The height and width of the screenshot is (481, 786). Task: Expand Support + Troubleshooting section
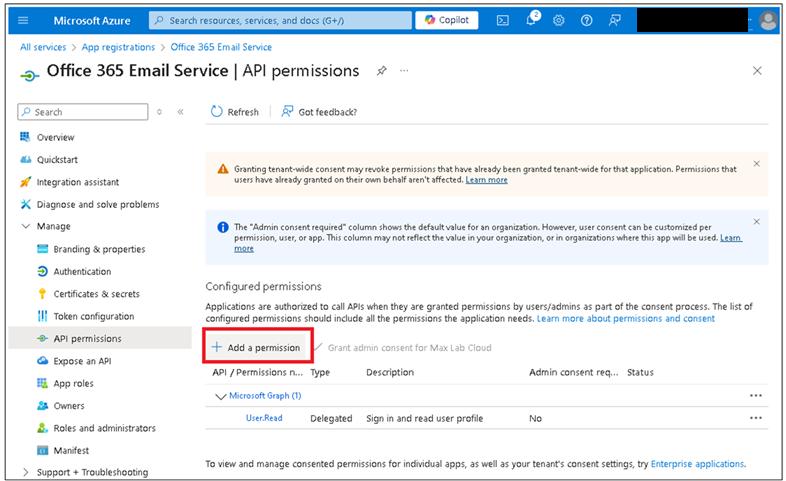point(26,472)
